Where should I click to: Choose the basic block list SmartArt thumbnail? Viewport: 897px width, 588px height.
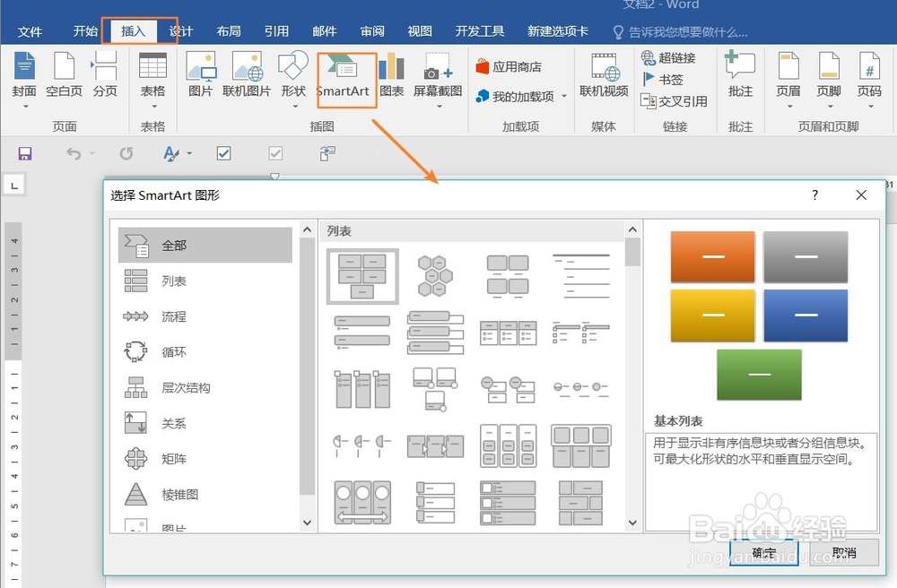pos(362,276)
